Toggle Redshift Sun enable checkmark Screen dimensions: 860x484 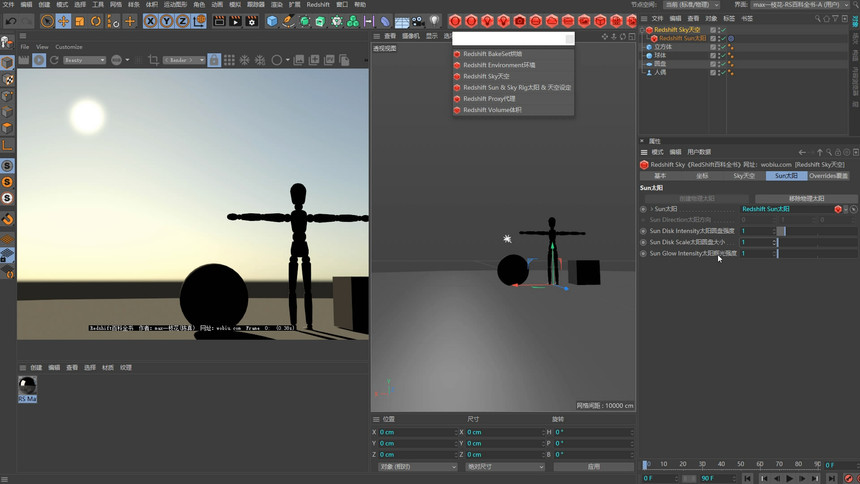pyautogui.click(x=723, y=38)
